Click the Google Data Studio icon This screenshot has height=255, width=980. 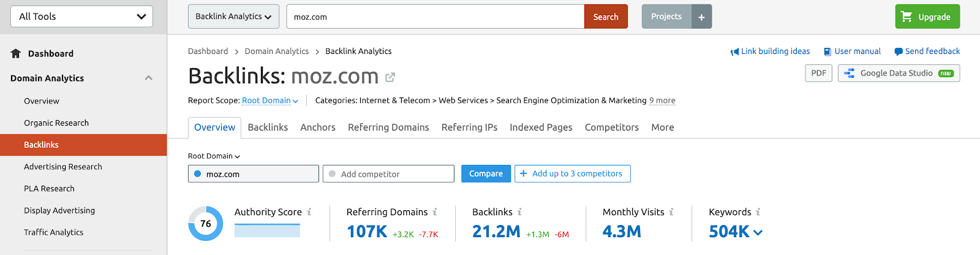(x=849, y=73)
